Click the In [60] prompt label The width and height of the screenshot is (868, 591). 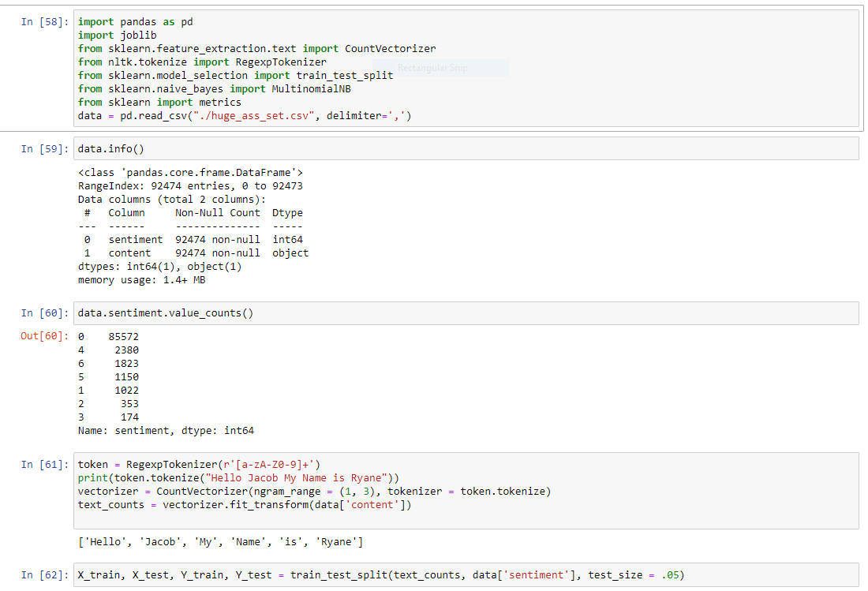[45, 313]
